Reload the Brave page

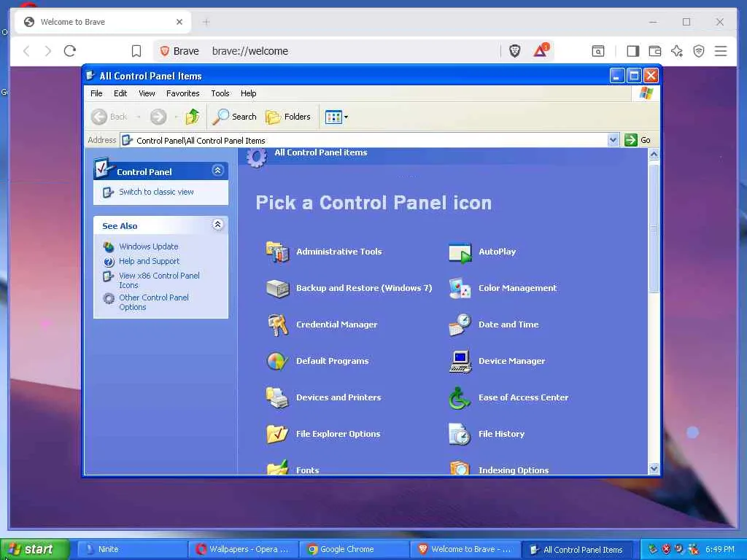pyautogui.click(x=70, y=51)
